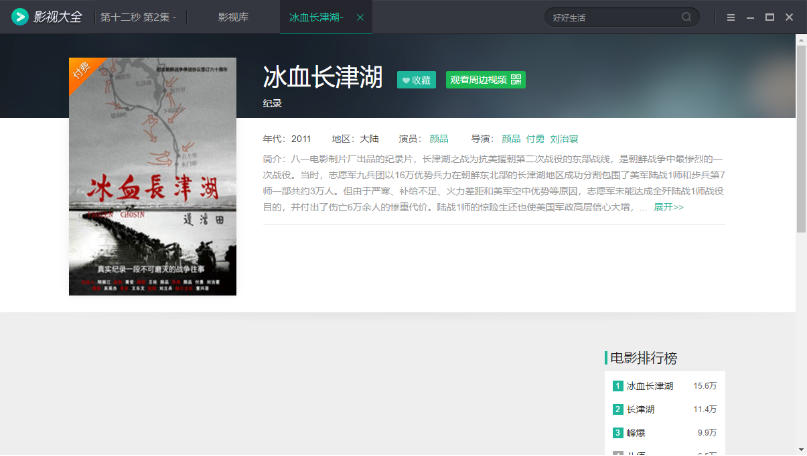Click the QR code icon for related videos
This screenshot has width=807, height=456.
click(x=517, y=80)
